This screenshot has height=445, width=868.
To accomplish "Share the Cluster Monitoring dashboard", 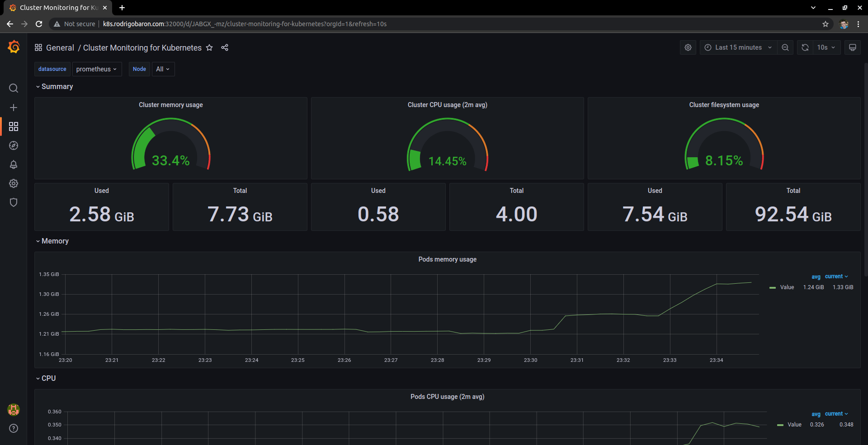I will click(x=225, y=47).
